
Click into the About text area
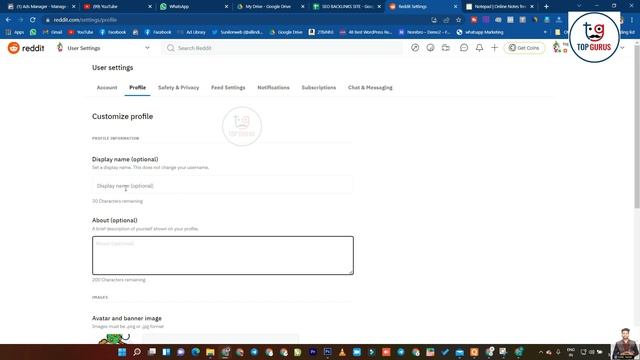click(223, 255)
